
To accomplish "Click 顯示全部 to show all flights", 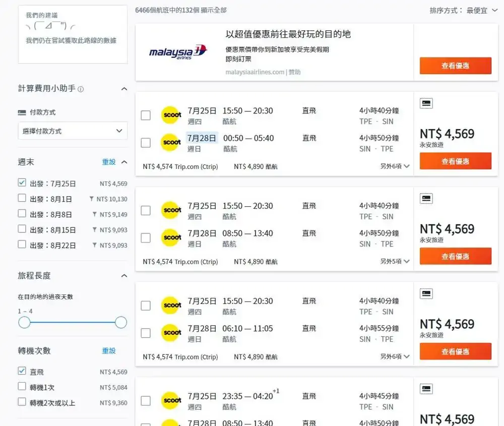I will (x=214, y=10).
